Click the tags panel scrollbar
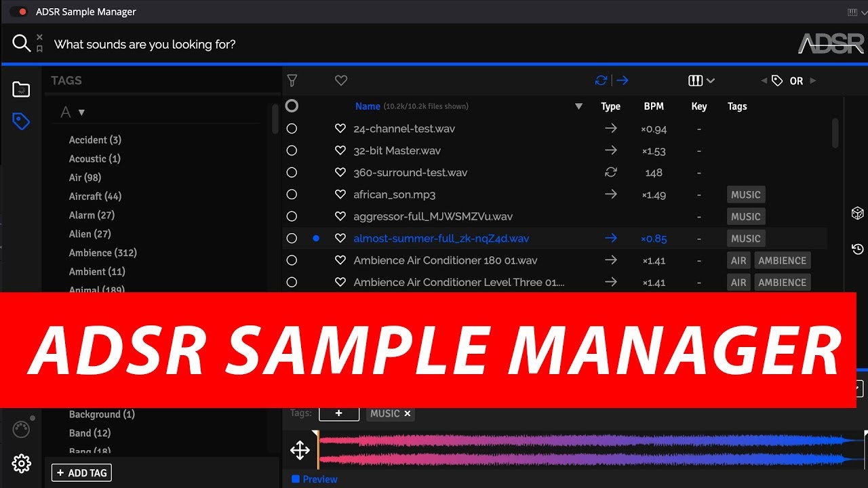Viewport: 868px width, 488px height. point(275,119)
